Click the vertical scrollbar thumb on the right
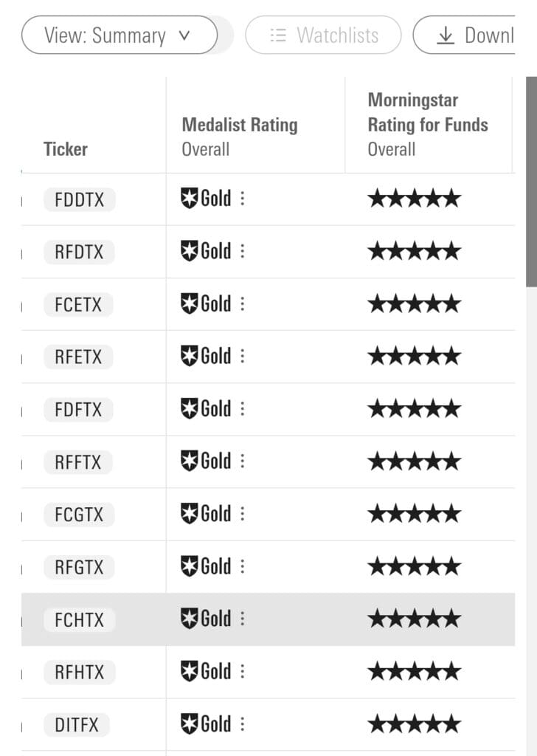This screenshot has height=756, width=537. pyautogui.click(x=531, y=182)
